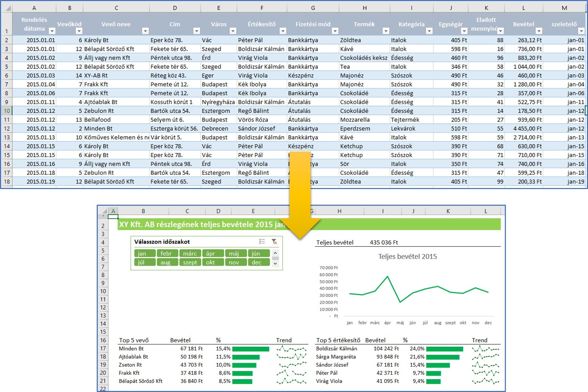Click the slicer scrollbar up arrow
588x392 pixels.
275,253
